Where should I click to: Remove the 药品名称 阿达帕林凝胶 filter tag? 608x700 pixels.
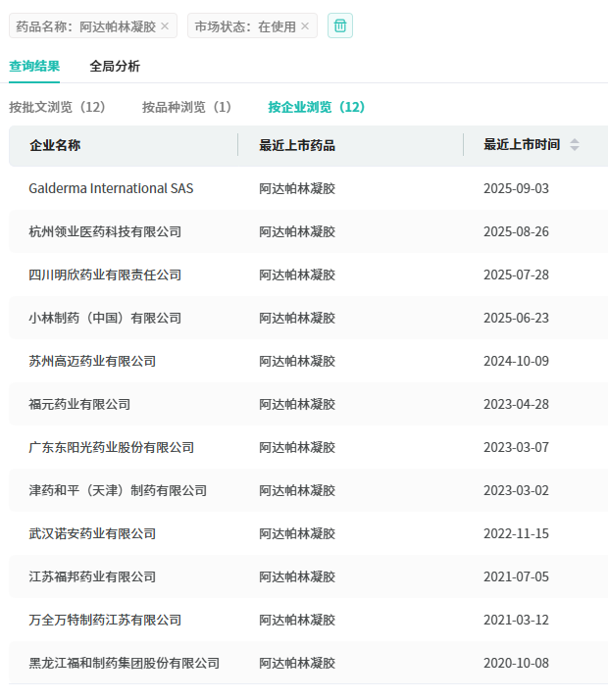tap(165, 26)
